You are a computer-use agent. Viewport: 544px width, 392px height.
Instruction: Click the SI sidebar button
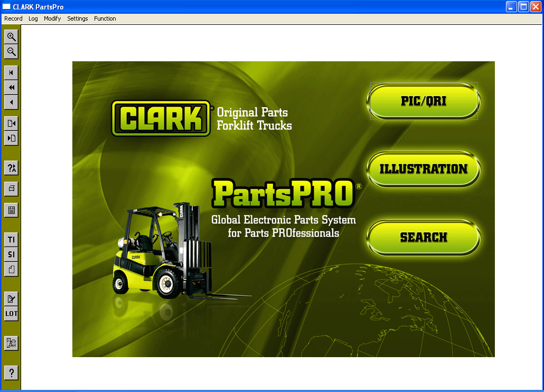click(x=11, y=255)
